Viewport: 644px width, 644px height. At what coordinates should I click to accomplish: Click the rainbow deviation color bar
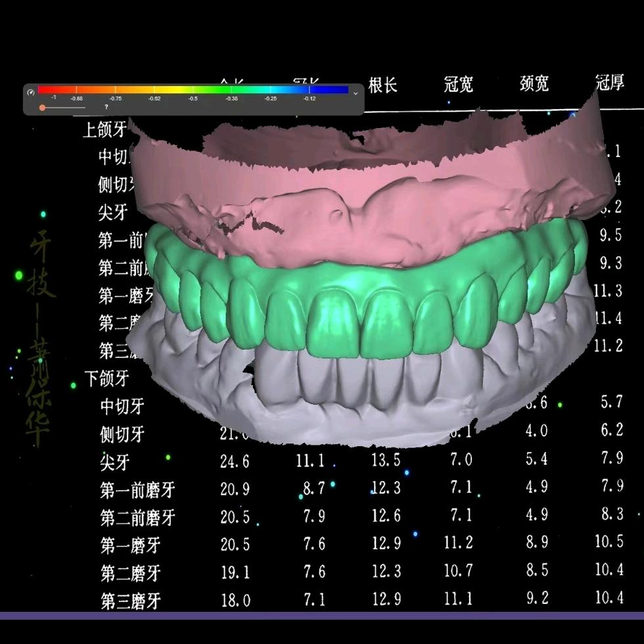coord(193,89)
